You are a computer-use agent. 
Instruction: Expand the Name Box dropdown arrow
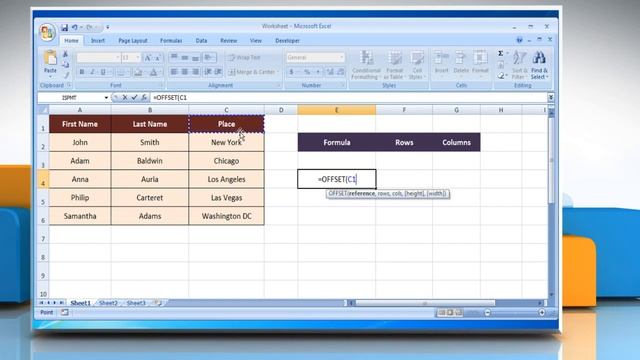[x=106, y=98]
